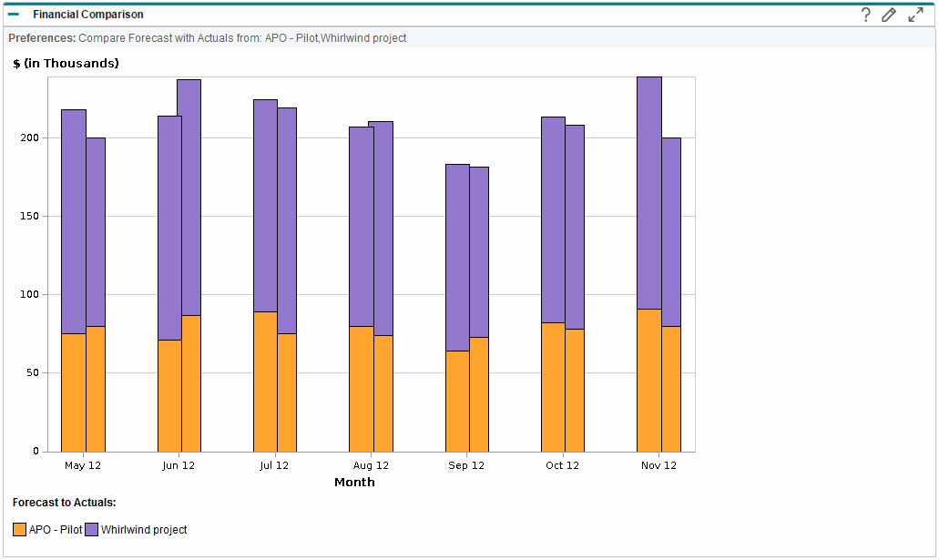Click orange segment of Nov 12 right bar

pos(671,389)
